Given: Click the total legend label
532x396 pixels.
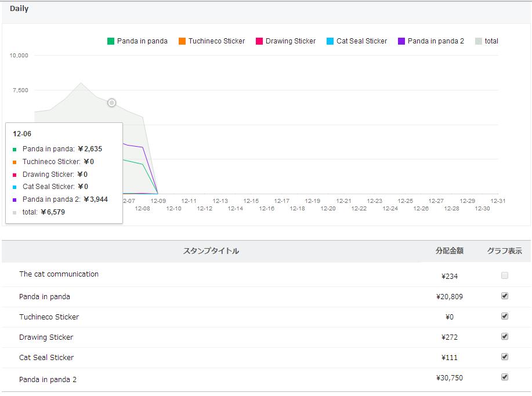Looking at the screenshot, I should [491, 41].
